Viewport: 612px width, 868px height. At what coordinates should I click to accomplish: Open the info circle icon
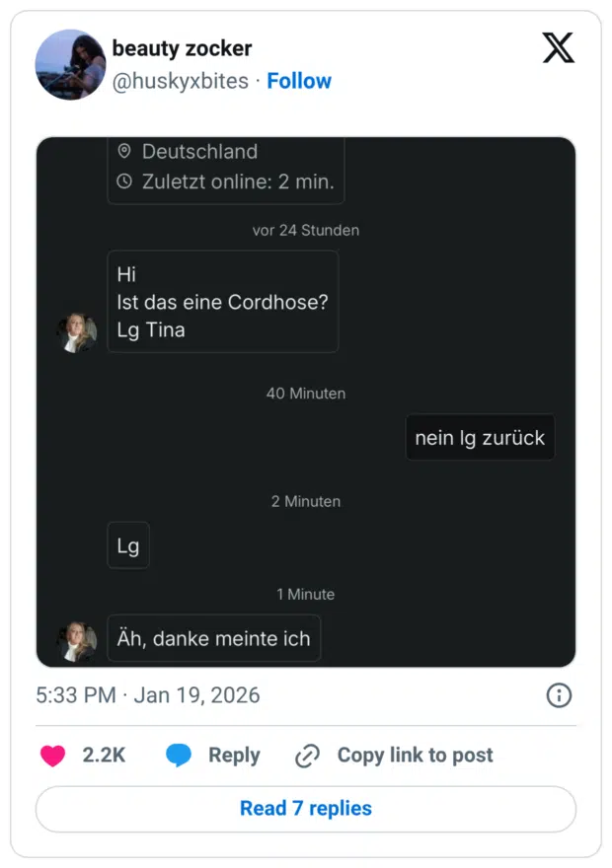559,695
